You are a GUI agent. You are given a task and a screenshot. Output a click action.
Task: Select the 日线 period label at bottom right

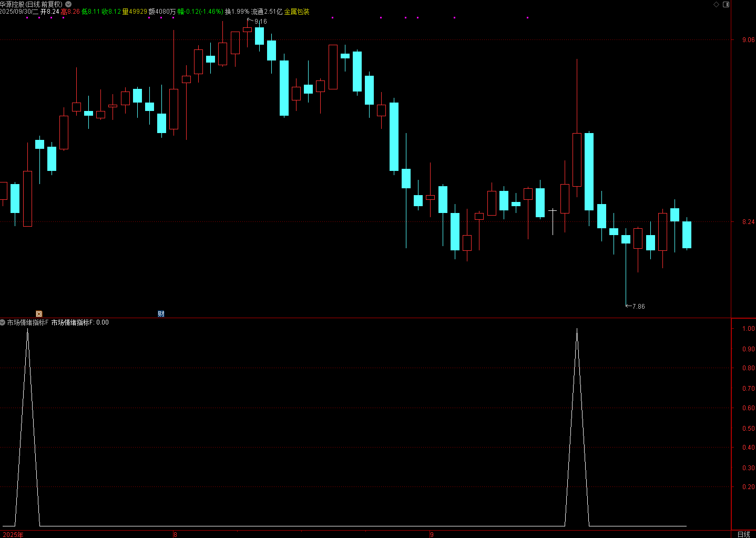pos(743,534)
